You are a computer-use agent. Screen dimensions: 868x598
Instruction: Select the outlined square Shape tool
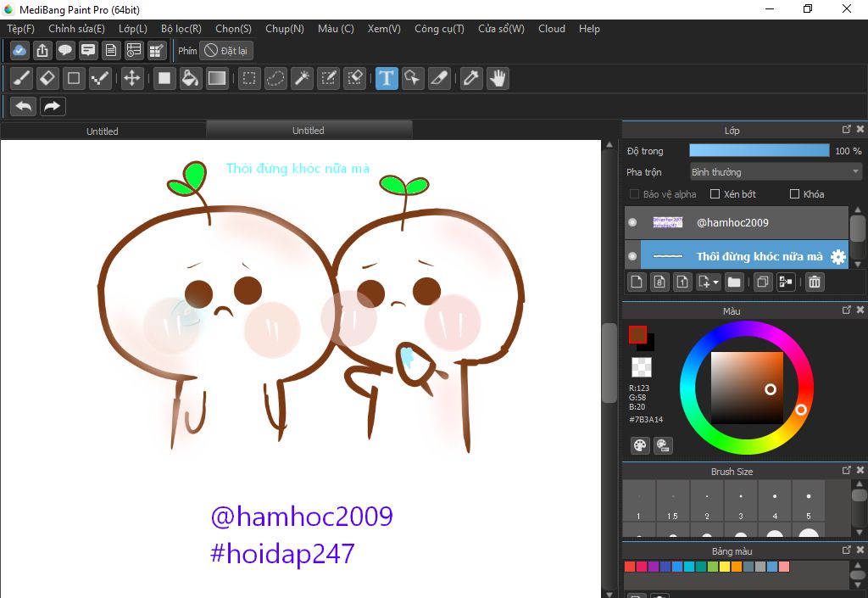74,79
